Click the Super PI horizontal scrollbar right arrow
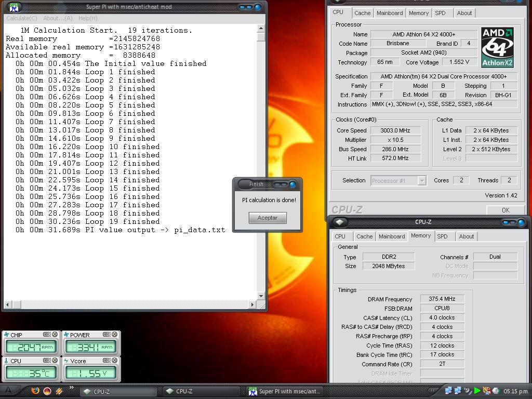 click(252, 304)
